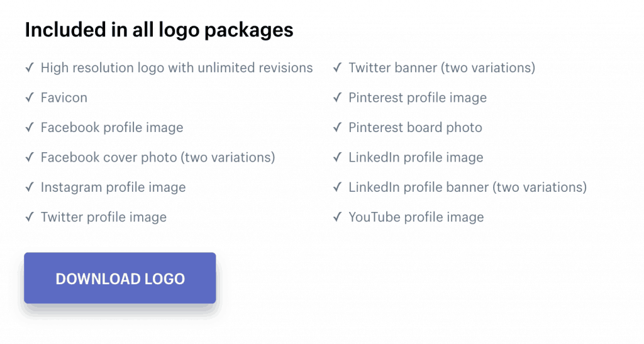
Task: Click checkmark beside Pinterest board photo
Action: point(338,127)
